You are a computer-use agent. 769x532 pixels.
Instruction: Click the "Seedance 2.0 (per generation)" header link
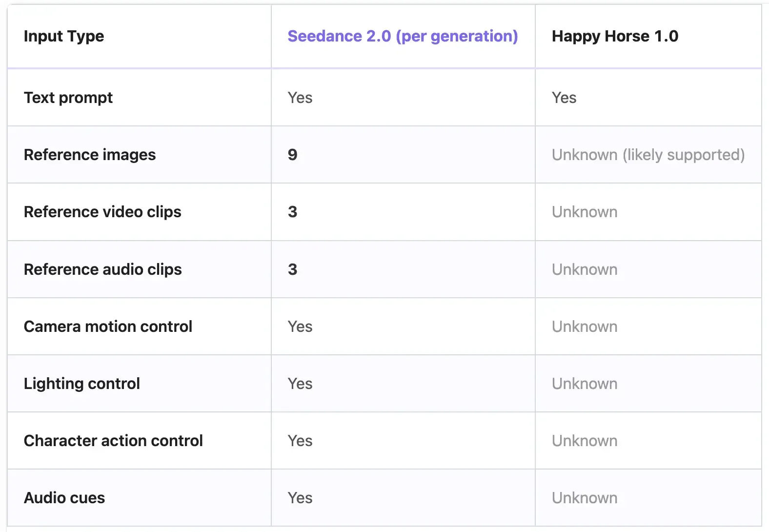click(x=403, y=36)
